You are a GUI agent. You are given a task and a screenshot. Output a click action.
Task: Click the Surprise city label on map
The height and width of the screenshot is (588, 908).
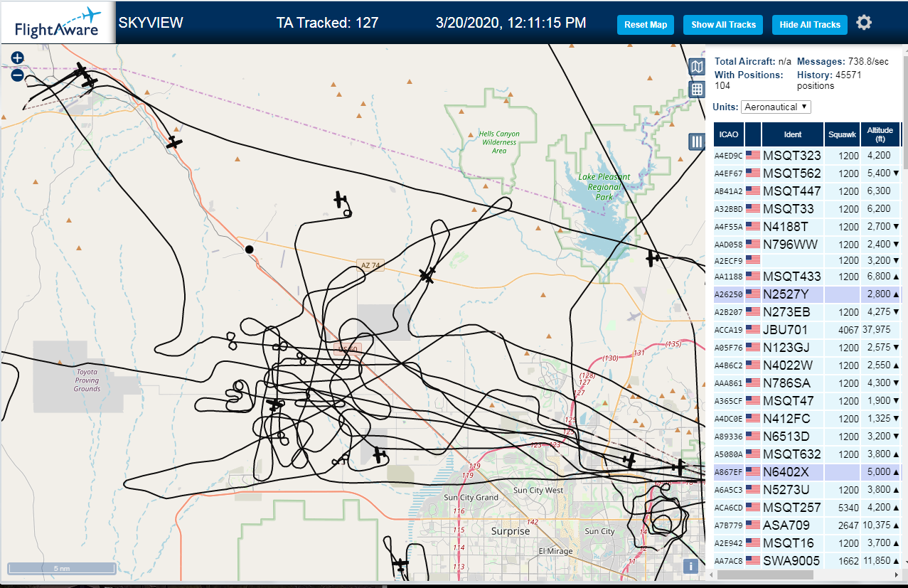pyautogui.click(x=511, y=531)
